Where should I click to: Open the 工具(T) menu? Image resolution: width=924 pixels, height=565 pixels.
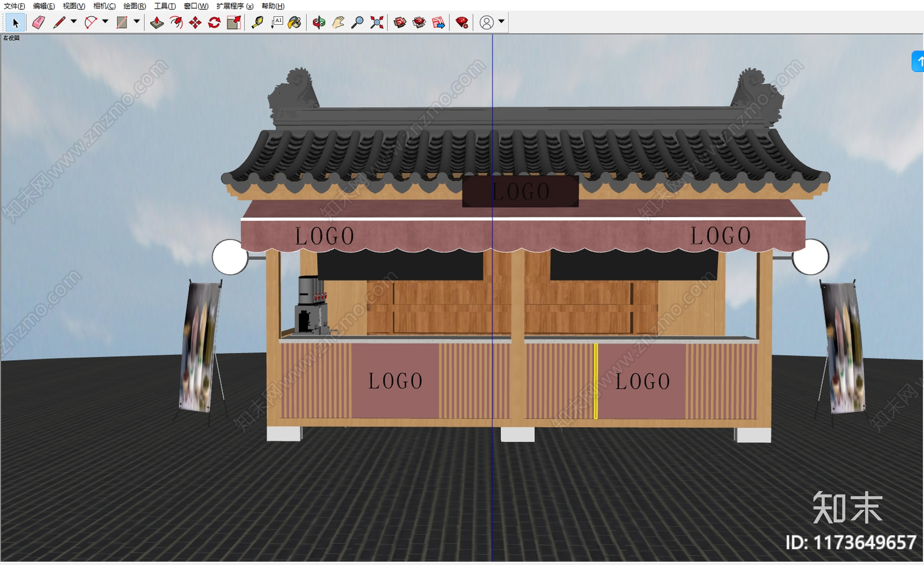[x=165, y=6]
